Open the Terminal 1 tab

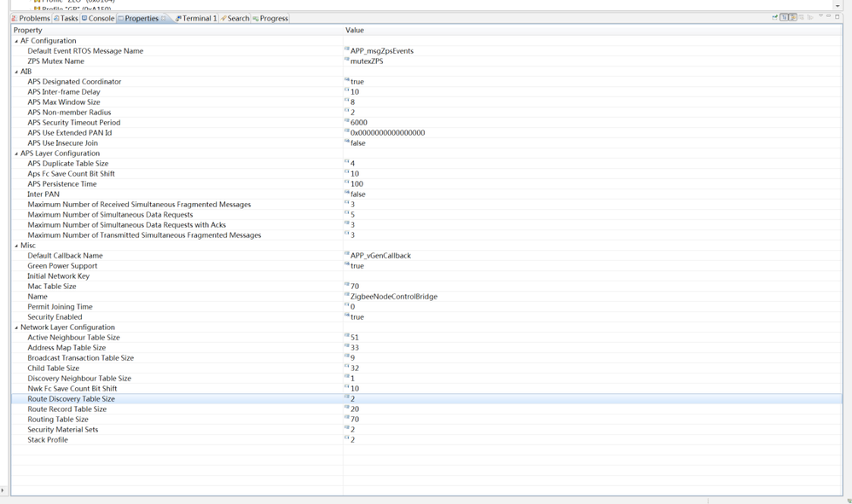pyautogui.click(x=196, y=19)
